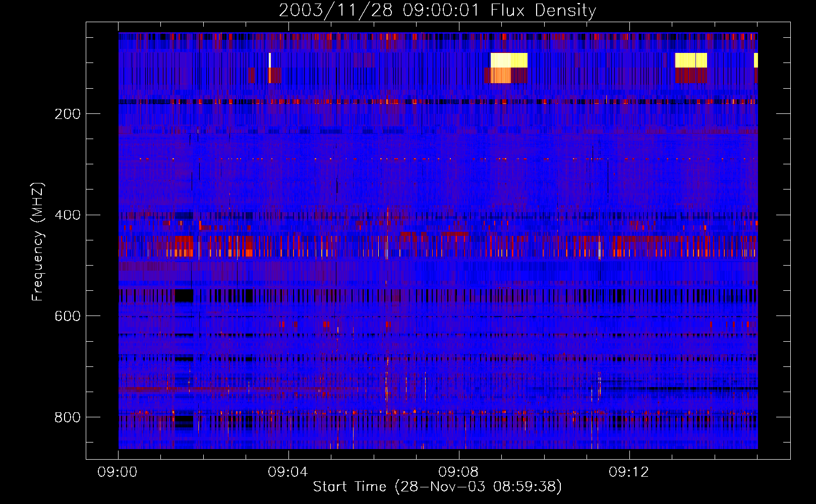Click the yellow burst patch after 09:13
Viewport: 816px width, 504px height.
coord(691,60)
